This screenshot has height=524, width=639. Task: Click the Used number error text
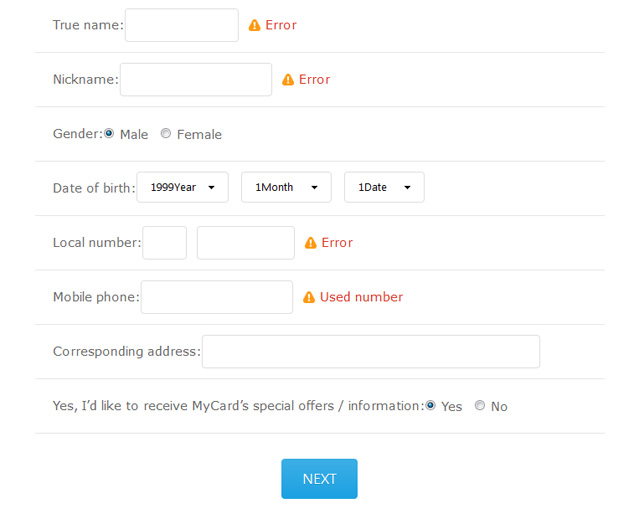(x=361, y=297)
